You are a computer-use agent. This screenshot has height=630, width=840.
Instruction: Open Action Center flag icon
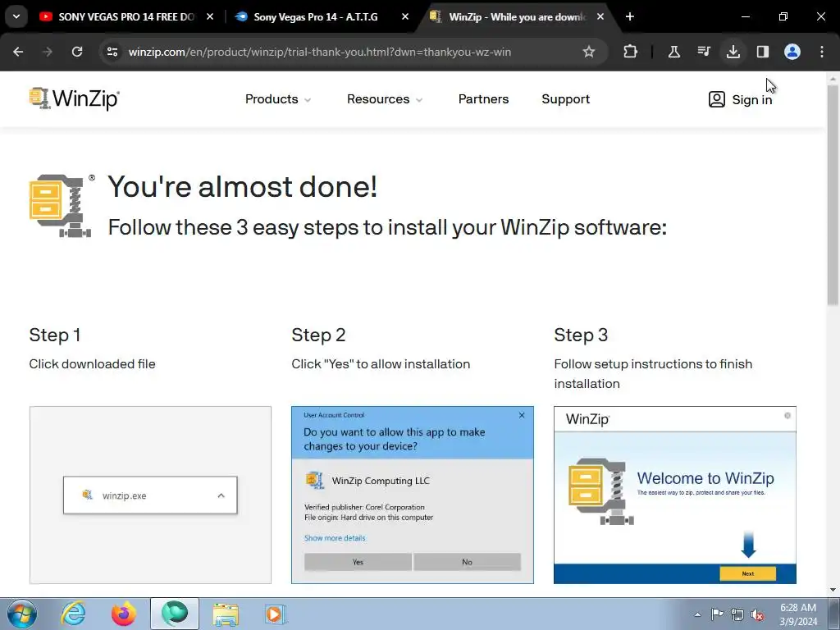pyautogui.click(x=717, y=614)
